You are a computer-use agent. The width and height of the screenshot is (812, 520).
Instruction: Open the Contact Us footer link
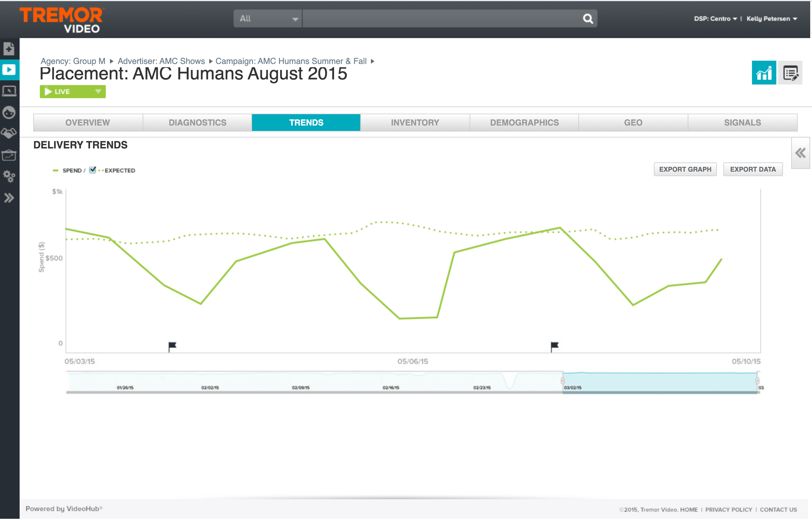[x=778, y=510]
